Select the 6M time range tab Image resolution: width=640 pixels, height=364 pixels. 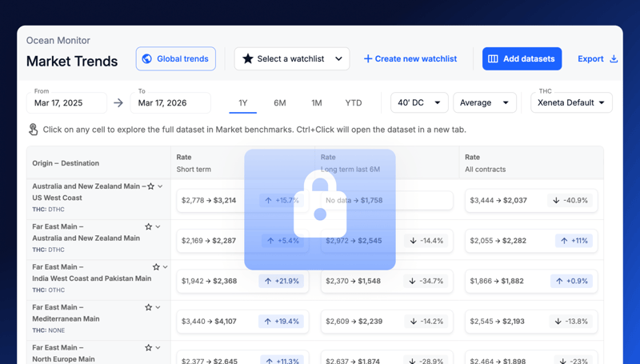(x=279, y=103)
